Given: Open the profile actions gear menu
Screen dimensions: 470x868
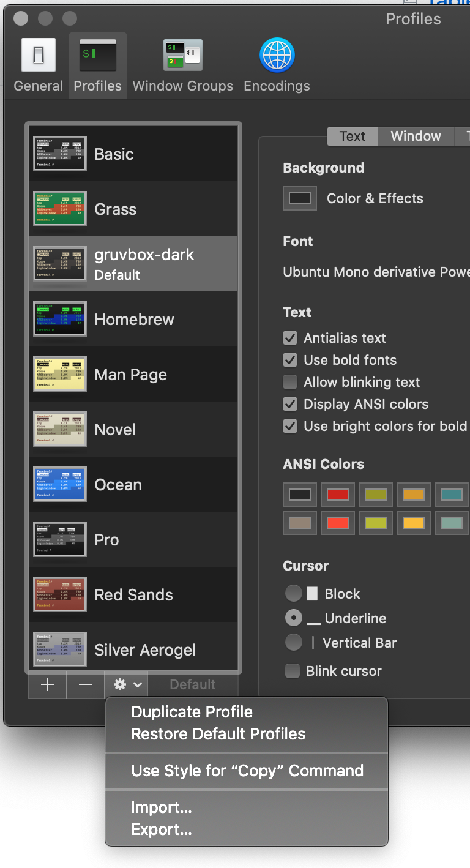Looking at the screenshot, I should [x=121, y=684].
